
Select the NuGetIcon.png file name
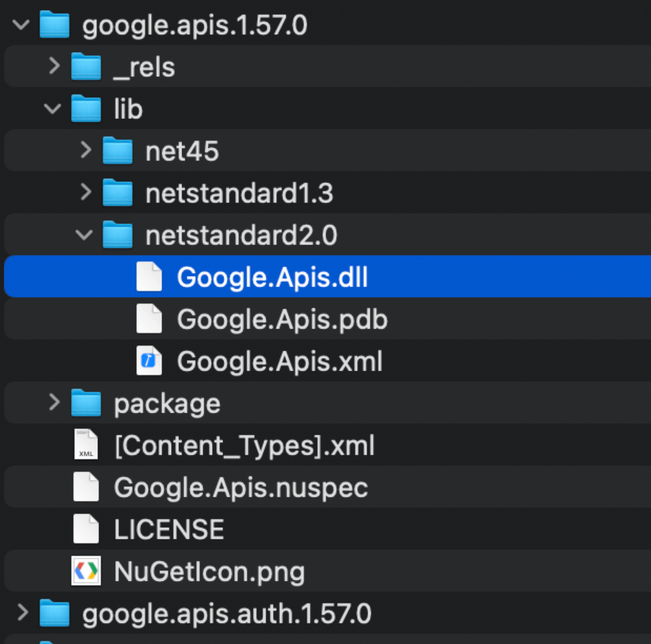click(210, 573)
